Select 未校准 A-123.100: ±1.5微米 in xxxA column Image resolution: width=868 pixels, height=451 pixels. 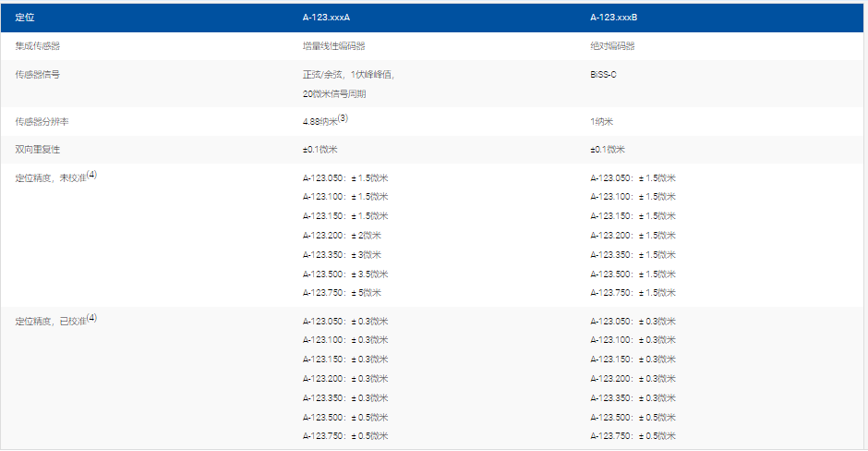344,197
